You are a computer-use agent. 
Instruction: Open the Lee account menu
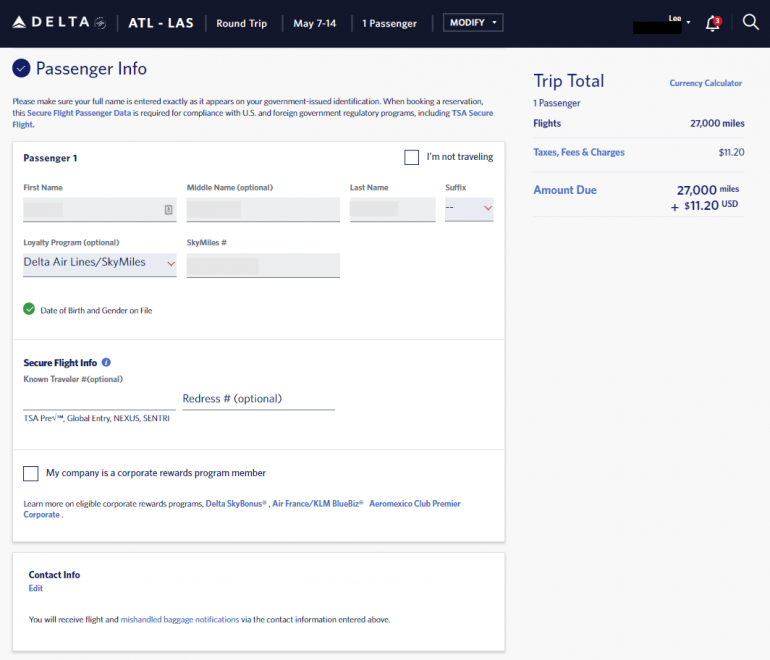tap(676, 20)
